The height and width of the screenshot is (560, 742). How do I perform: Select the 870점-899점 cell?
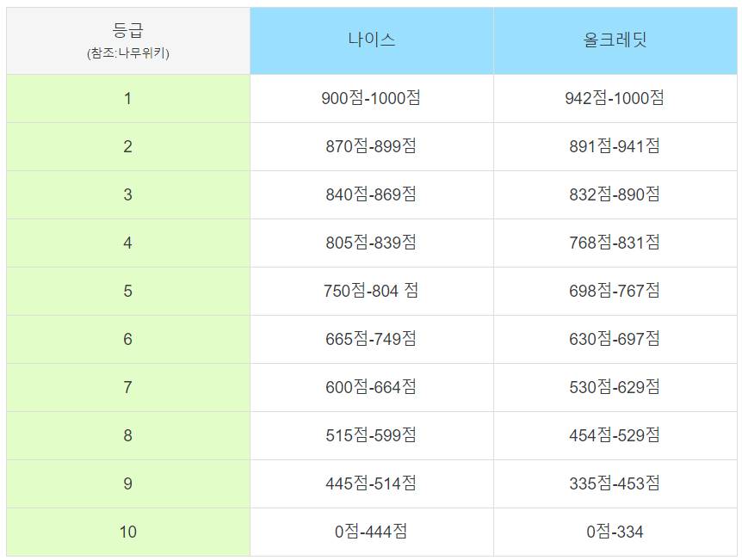(x=372, y=146)
